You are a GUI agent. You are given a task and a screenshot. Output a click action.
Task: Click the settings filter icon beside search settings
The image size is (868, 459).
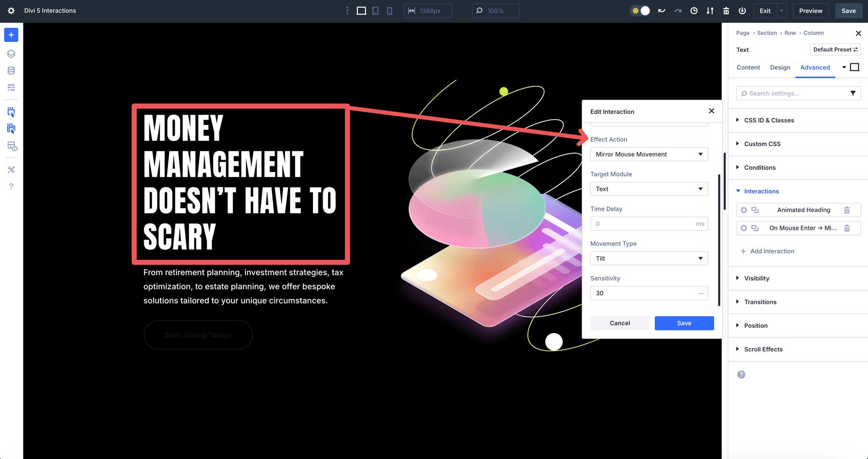click(x=854, y=93)
